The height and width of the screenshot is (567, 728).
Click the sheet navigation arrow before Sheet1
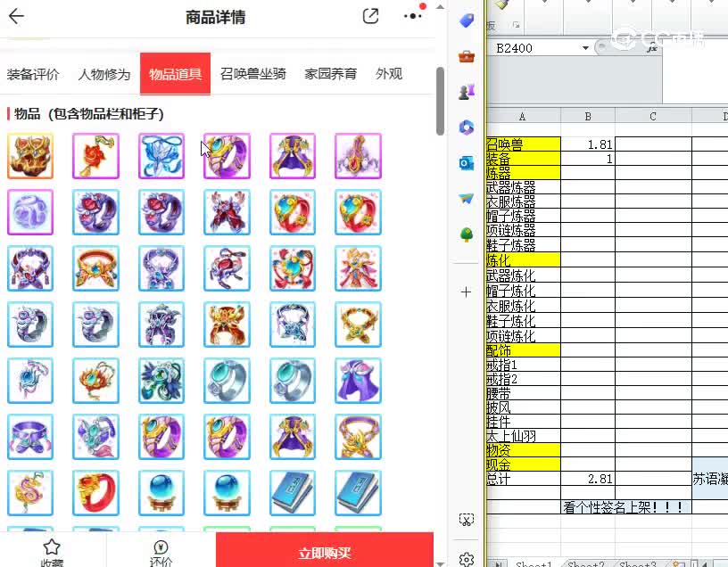[x=499, y=563]
